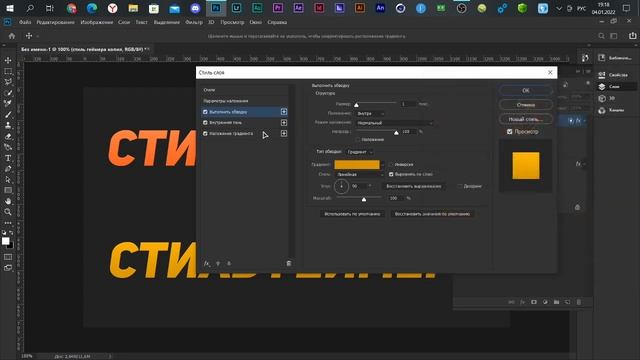Open the stroke Position dropdown
The image size is (640, 360).
point(370,113)
